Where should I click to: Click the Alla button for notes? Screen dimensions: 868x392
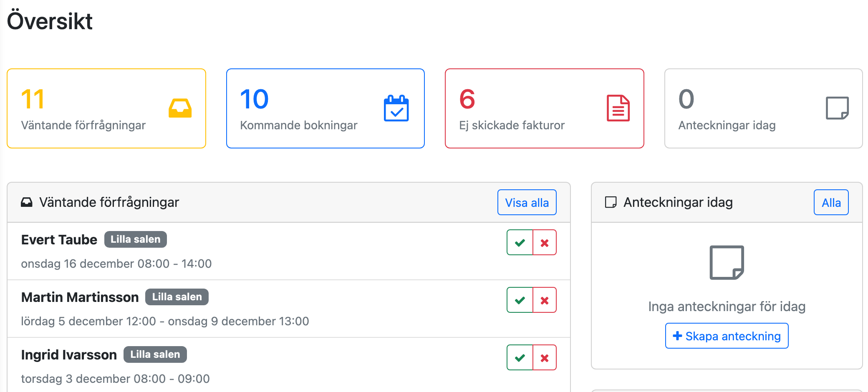831,202
